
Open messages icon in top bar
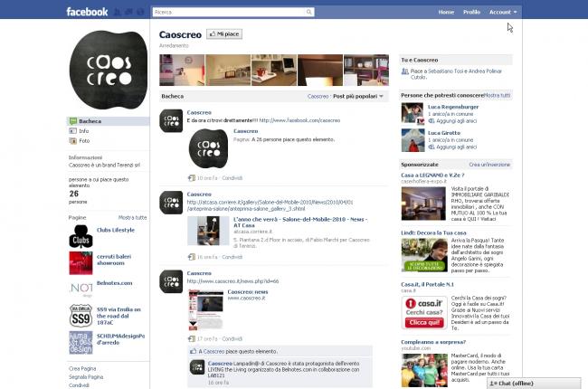[x=128, y=12]
